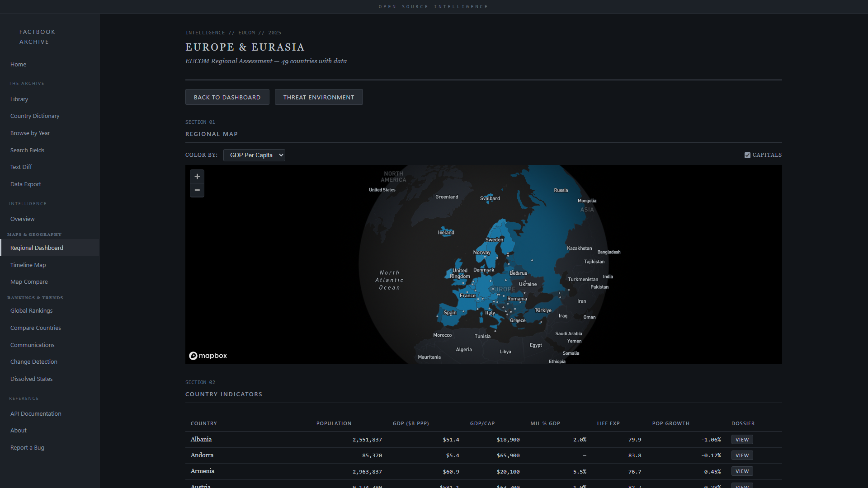Zoom in on the map

pos(197,177)
